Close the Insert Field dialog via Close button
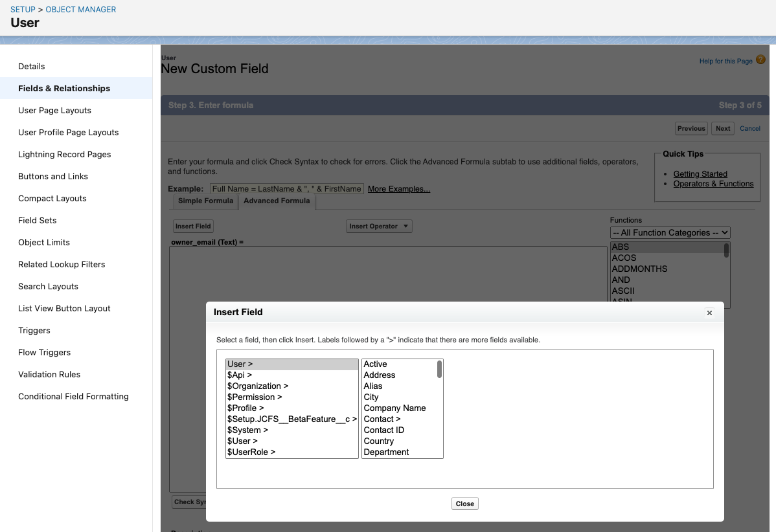The height and width of the screenshot is (532, 776). (x=464, y=503)
